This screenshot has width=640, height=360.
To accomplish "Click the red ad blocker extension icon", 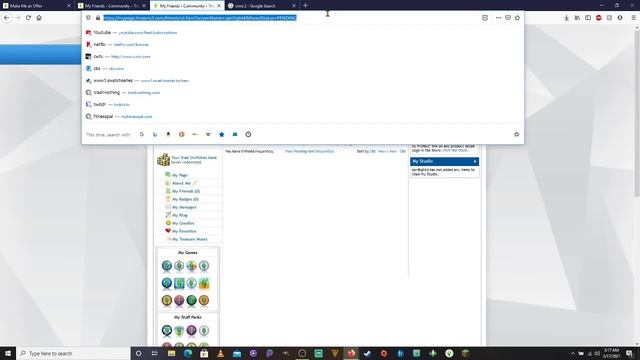I will point(599,18).
